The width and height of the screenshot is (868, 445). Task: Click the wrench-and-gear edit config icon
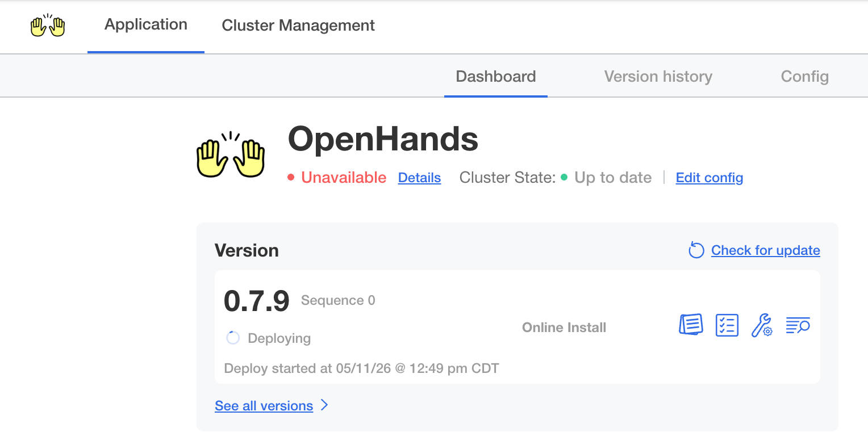[x=762, y=325]
